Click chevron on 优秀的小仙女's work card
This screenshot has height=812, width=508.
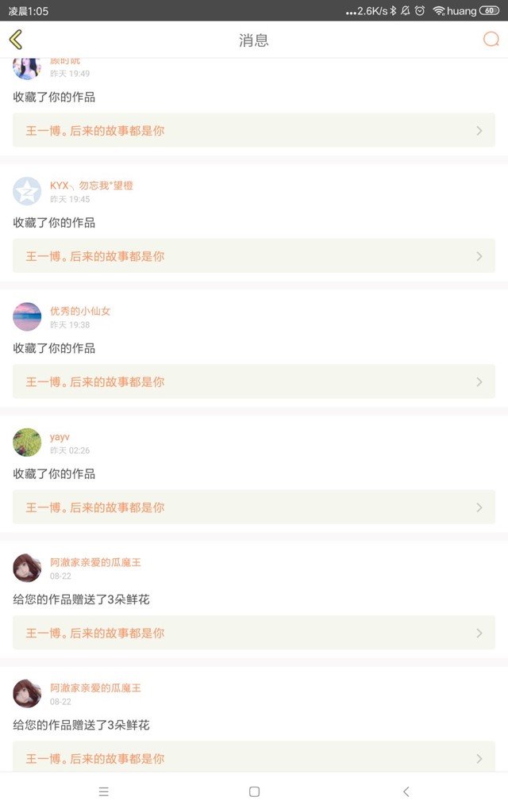coord(479,381)
